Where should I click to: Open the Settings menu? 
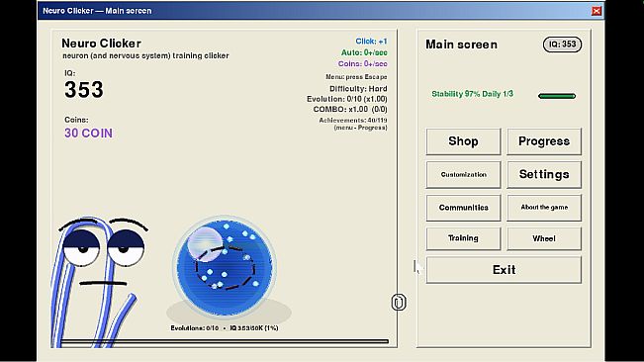pos(544,174)
